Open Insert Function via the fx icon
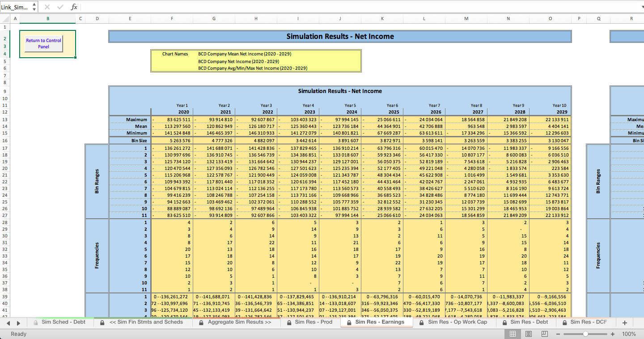Image resolution: width=644 pixels, height=339 pixels. pyautogui.click(x=74, y=7)
